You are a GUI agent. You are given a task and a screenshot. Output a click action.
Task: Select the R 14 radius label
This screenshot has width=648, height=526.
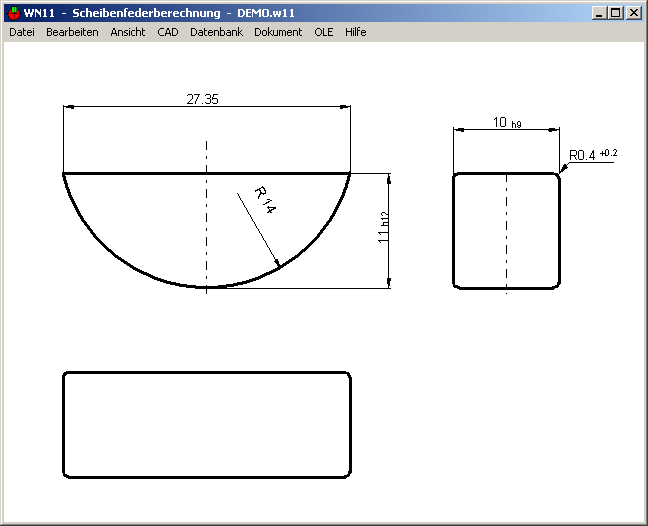264,197
